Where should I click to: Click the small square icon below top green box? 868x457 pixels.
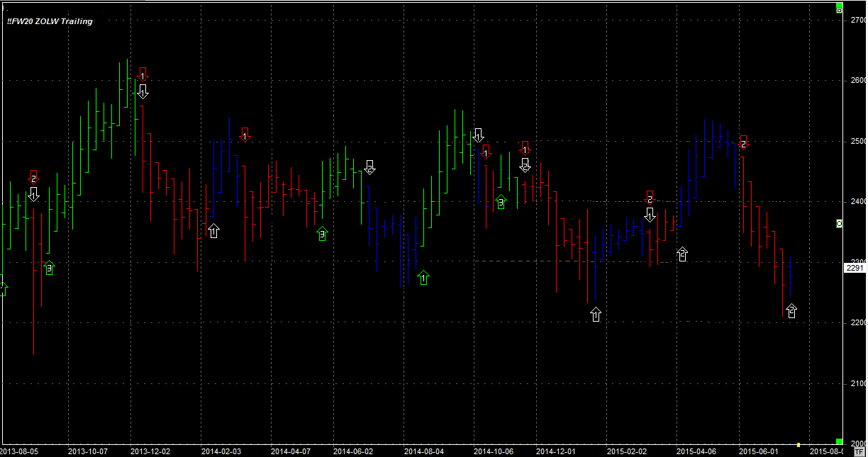[x=840, y=11]
